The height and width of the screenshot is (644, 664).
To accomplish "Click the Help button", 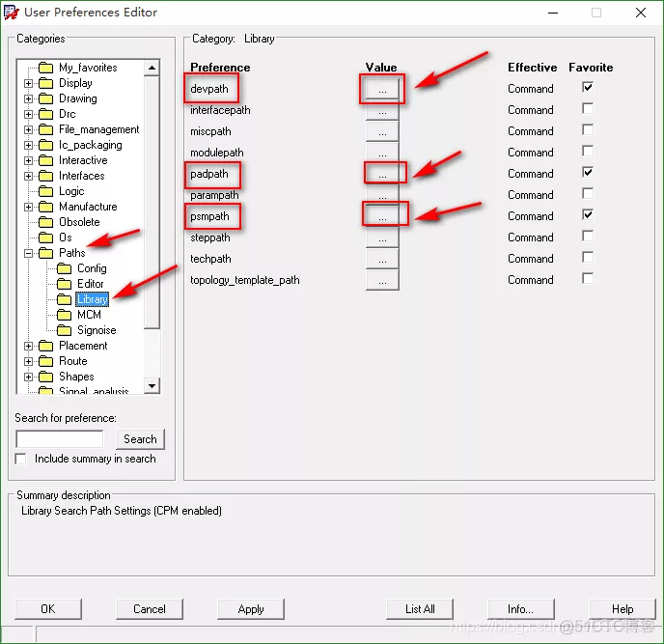I will click(622, 609).
